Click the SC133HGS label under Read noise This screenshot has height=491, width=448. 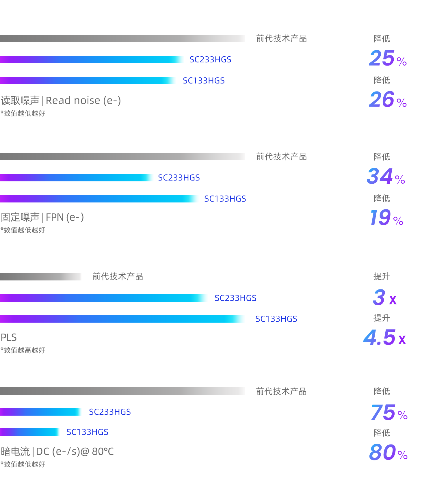(x=204, y=81)
